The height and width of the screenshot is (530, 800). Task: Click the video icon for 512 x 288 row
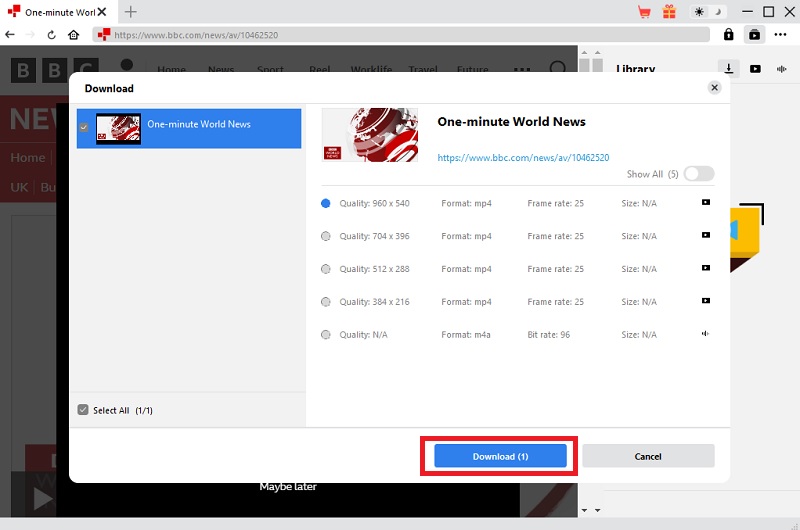(706, 268)
